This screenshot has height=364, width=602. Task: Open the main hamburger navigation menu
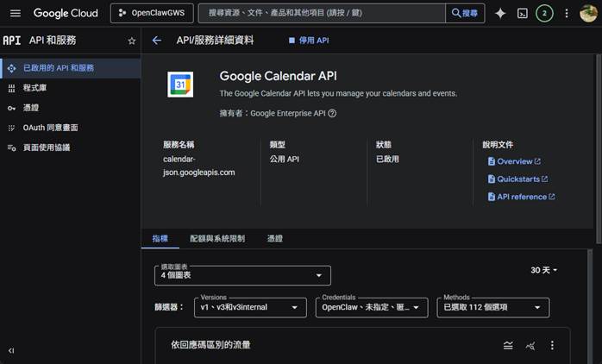15,14
